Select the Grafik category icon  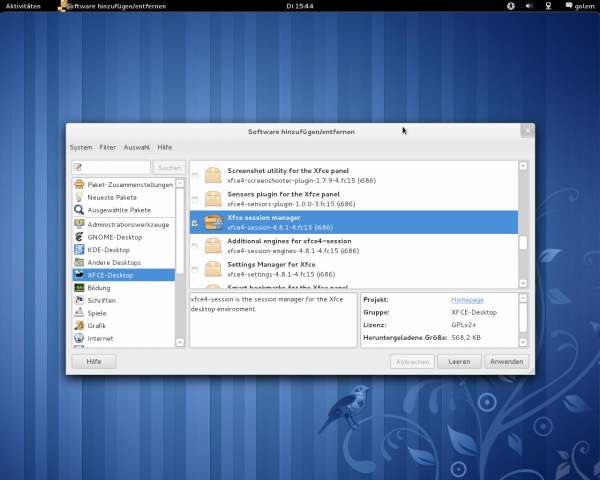[x=79, y=325]
